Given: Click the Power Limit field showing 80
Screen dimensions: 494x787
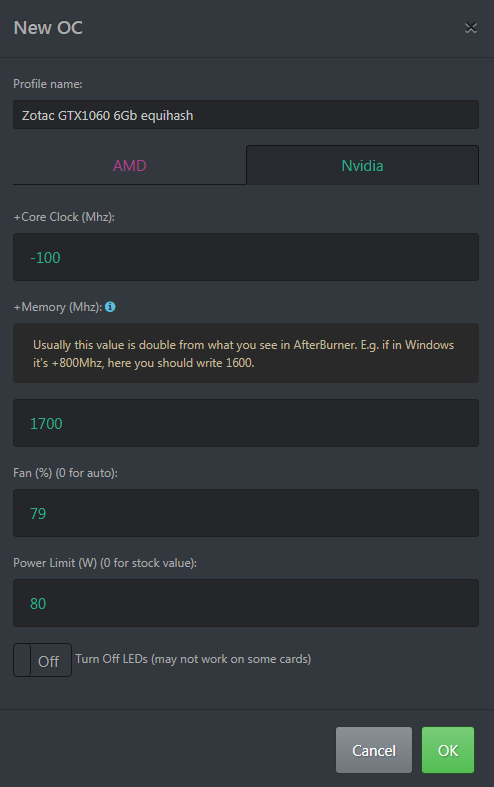Looking at the screenshot, I should point(246,603).
